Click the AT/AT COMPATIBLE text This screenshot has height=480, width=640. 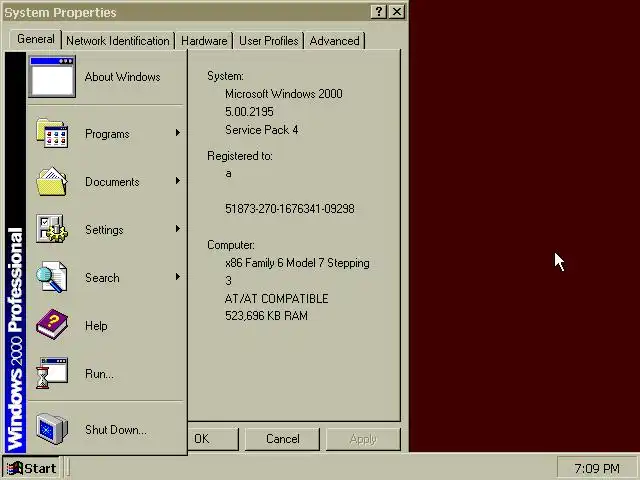coord(276,299)
